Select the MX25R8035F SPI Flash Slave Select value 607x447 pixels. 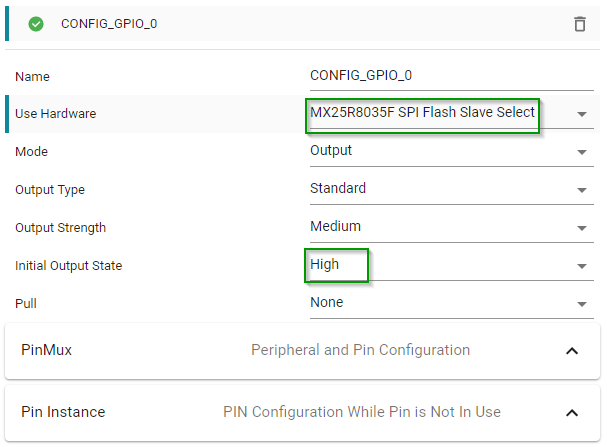(423, 113)
